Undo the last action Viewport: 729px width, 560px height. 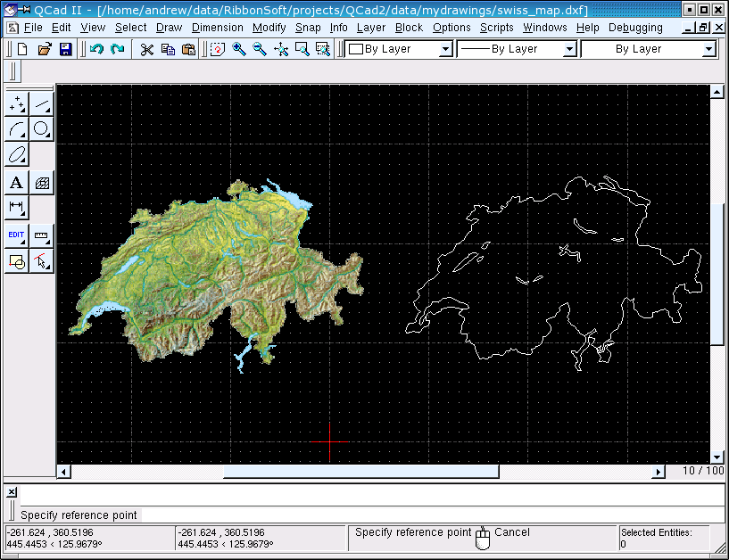(96, 49)
